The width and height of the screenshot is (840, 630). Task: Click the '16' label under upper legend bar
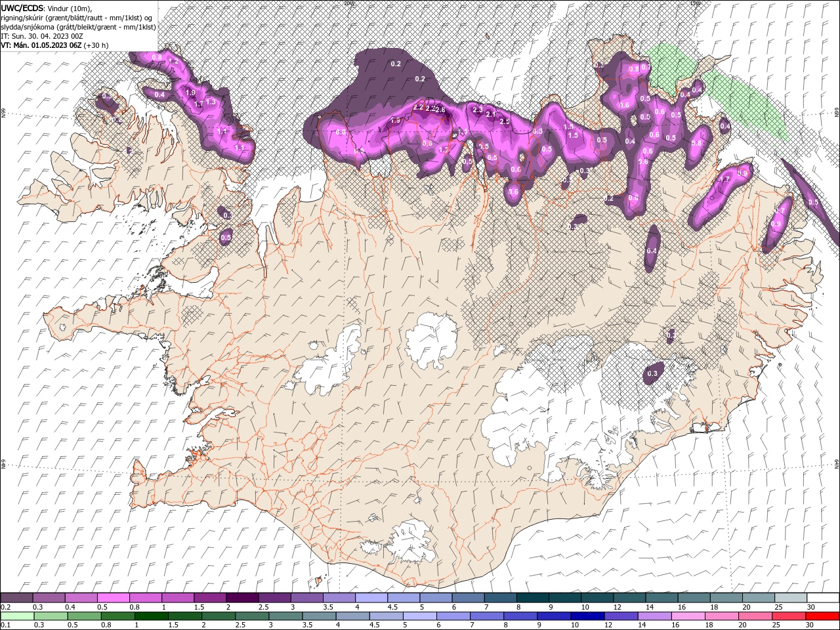tap(682, 607)
